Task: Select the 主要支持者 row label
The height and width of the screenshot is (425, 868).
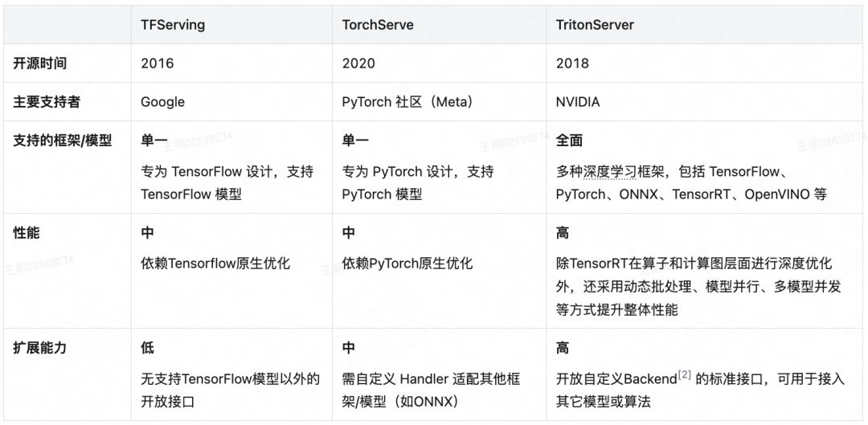Action: pyautogui.click(x=47, y=102)
